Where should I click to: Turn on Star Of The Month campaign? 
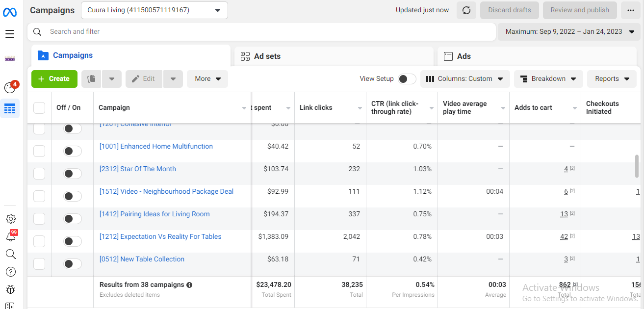(73, 174)
